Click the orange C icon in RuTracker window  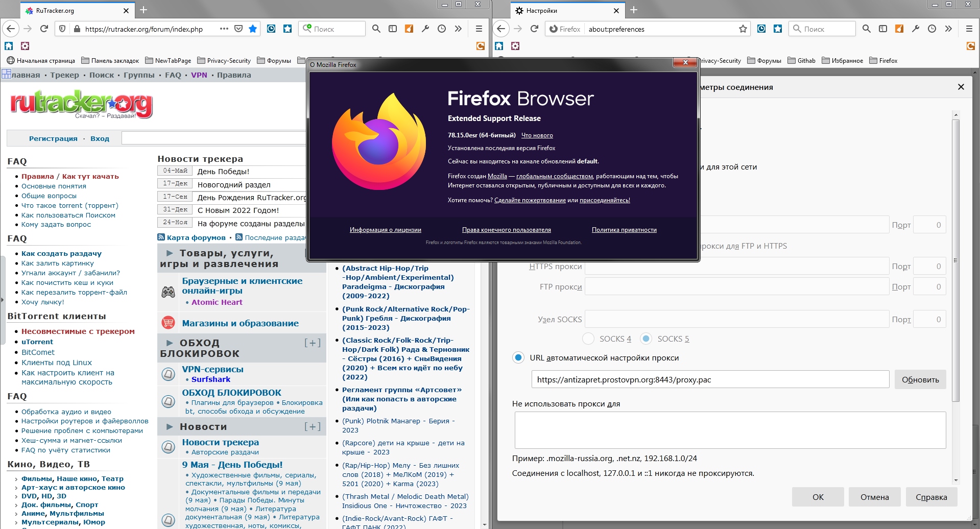click(x=481, y=46)
